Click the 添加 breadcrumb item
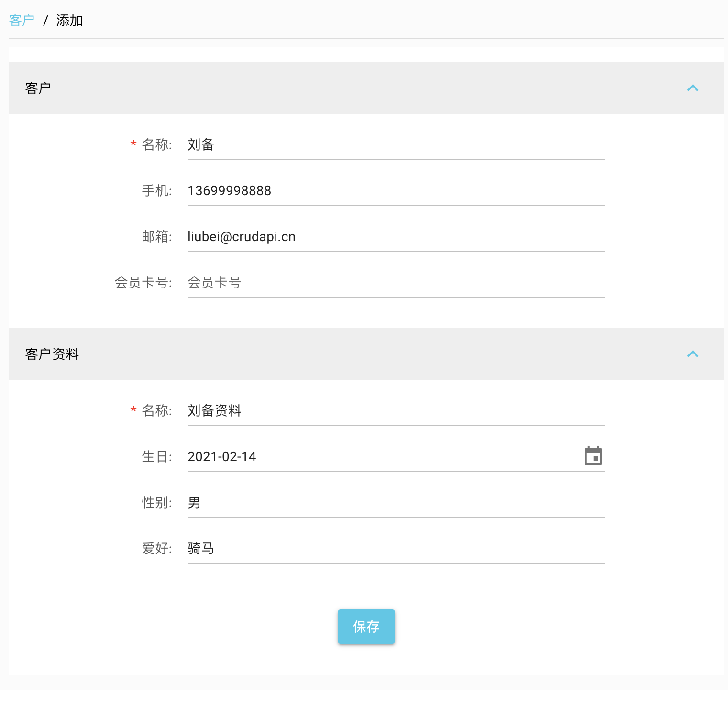The height and width of the screenshot is (708, 728). coord(69,21)
